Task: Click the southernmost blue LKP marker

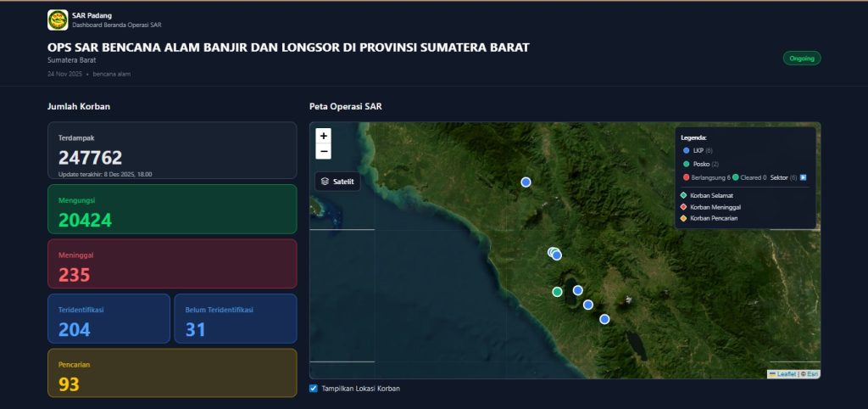Action: 604,319
